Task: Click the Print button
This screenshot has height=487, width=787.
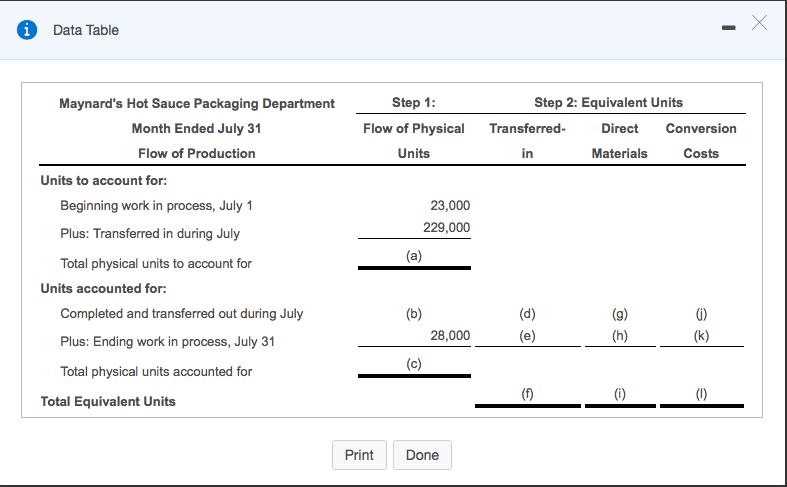Action: (x=359, y=455)
